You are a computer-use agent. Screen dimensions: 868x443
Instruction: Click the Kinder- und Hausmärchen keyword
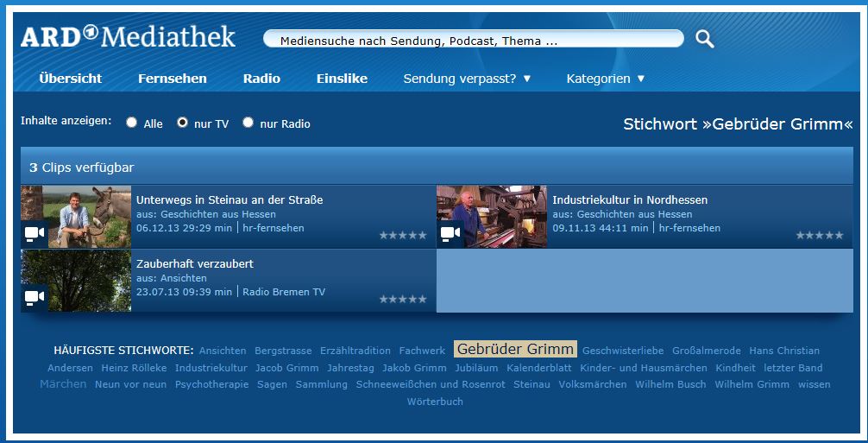644,368
